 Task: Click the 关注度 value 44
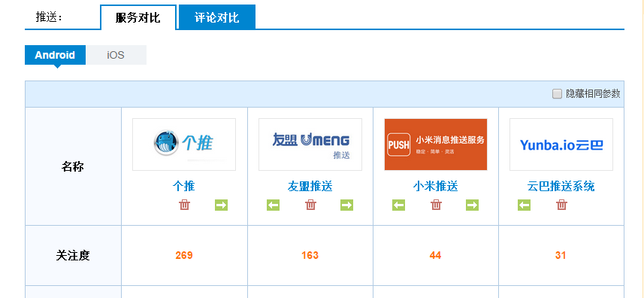tap(435, 256)
